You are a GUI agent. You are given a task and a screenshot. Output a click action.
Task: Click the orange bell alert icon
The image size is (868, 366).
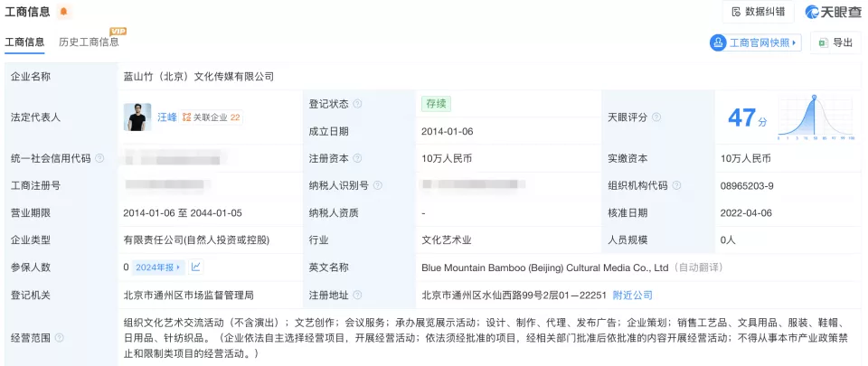(x=63, y=12)
